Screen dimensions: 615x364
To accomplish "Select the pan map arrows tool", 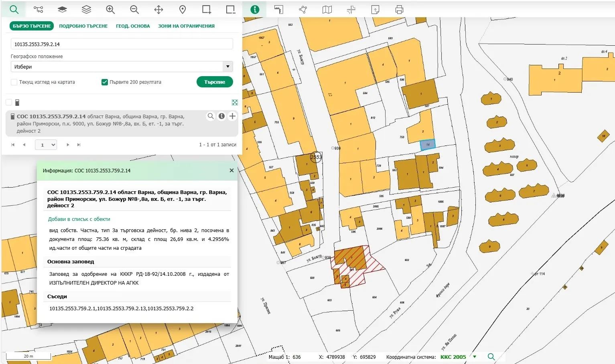I will coord(158,10).
